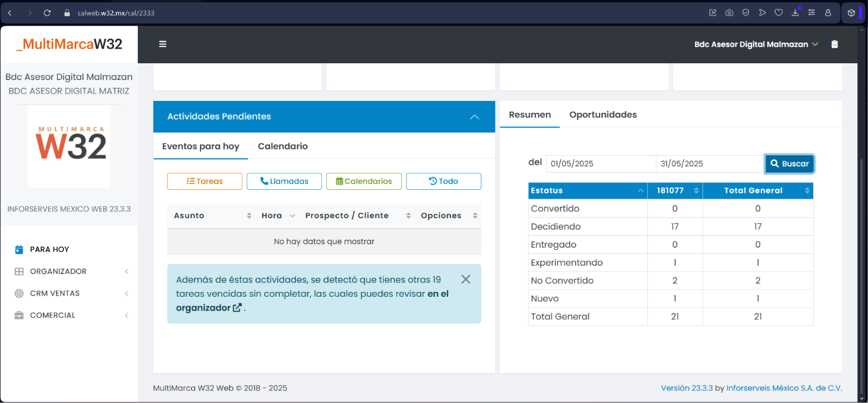Click the browser address bar URL
Screen dimensions: 868x403
pyautogui.click(x=116, y=13)
